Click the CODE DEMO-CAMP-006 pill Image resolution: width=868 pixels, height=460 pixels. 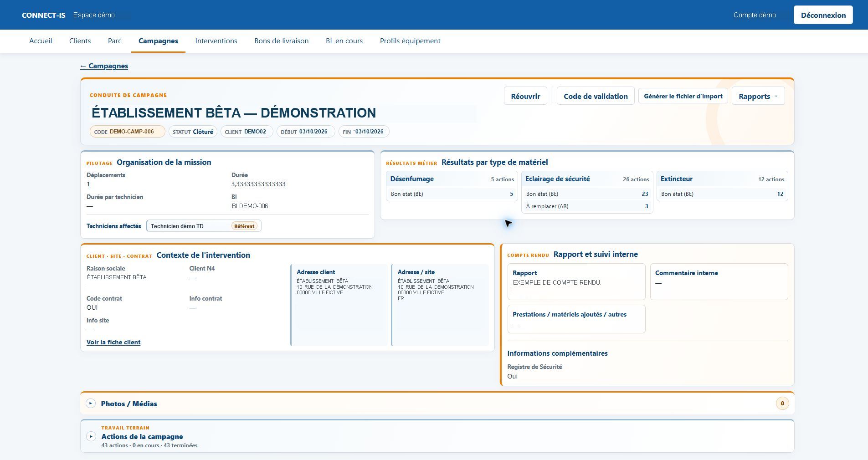coord(128,132)
